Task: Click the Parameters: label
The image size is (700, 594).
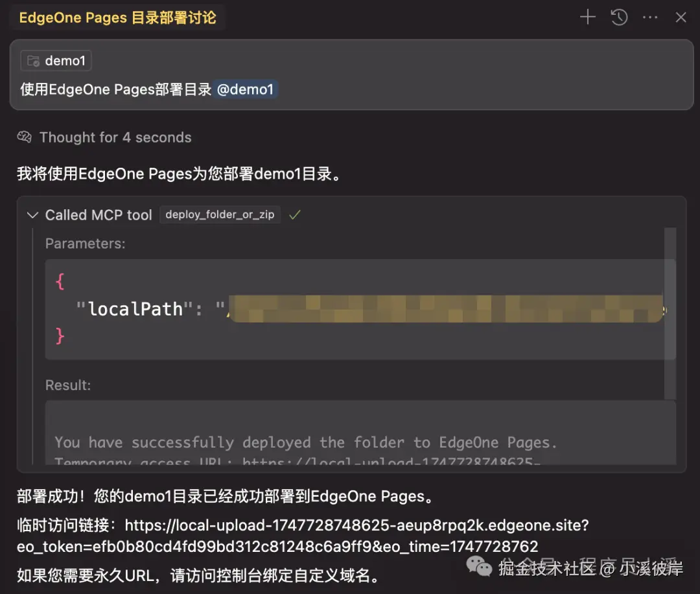Action: (x=86, y=244)
